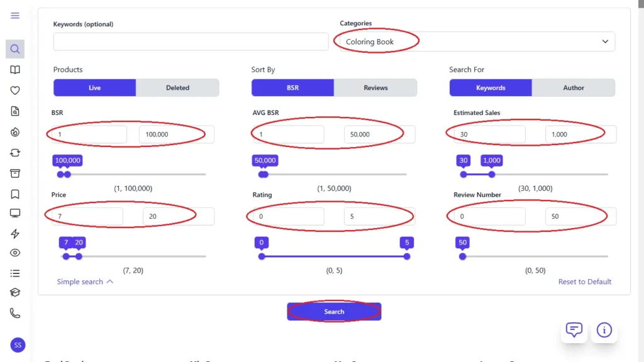Click the eye icon in sidebar
Image resolution: width=644 pixels, height=362 pixels.
click(15, 253)
